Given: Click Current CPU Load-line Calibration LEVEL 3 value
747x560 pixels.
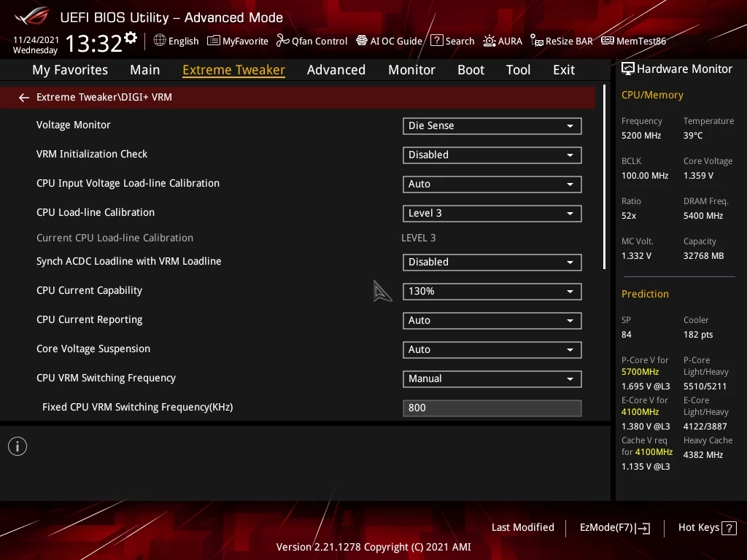Looking at the screenshot, I should (418, 238).
